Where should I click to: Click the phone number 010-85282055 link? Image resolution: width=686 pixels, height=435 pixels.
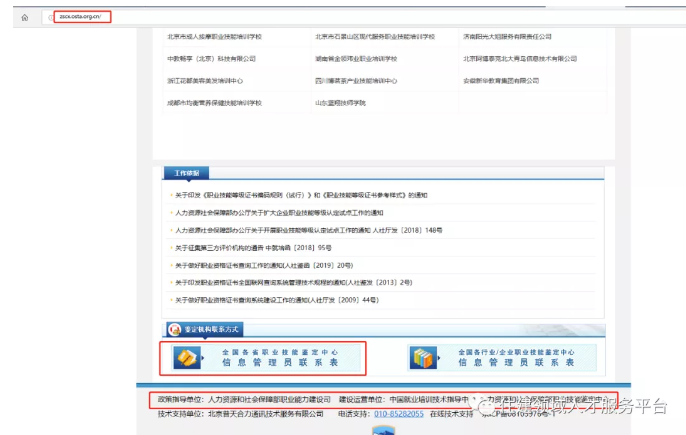399,414
